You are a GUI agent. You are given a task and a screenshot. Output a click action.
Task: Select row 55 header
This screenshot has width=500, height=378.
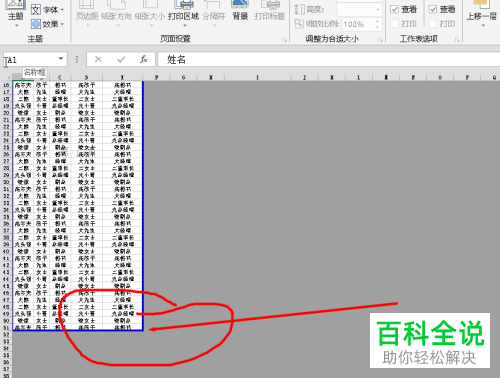(x=6, y=355)
